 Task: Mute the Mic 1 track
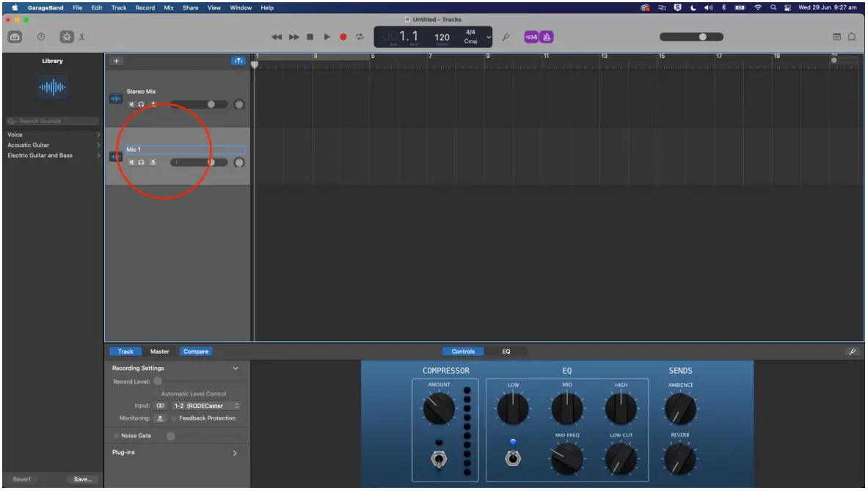pyautogui.click(x=132, y=162)
